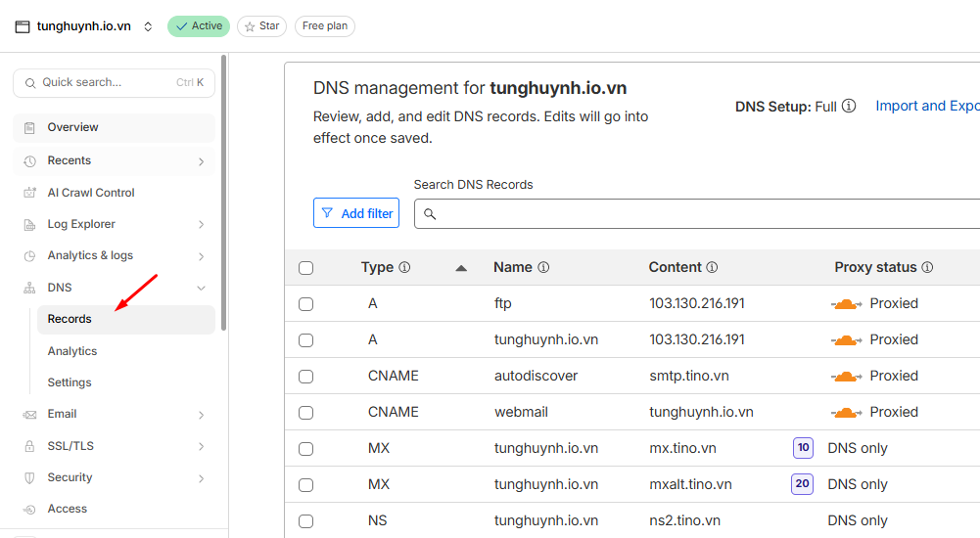Sort by the Name column header
Image resolution: width=980 pixels, height=538 pixels.
[512, 267]
